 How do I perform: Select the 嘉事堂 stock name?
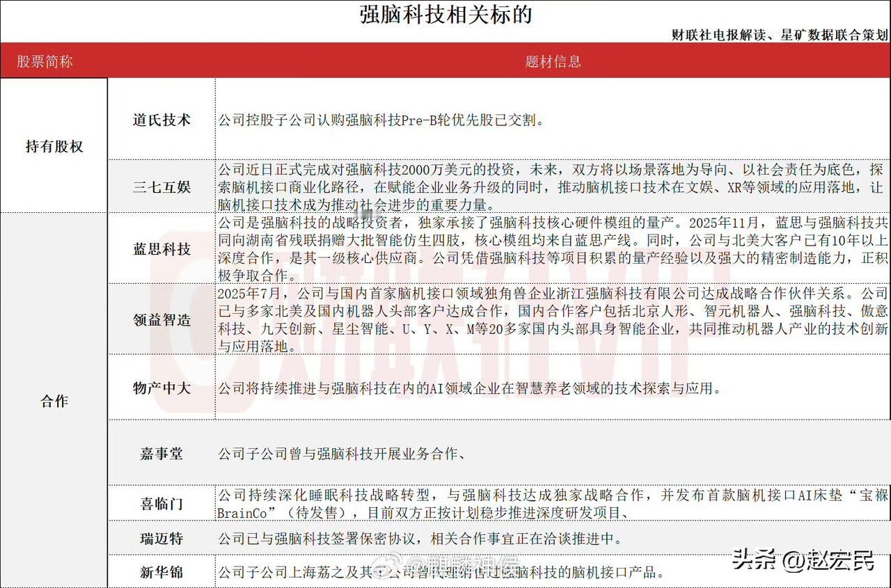click(161, 453)
